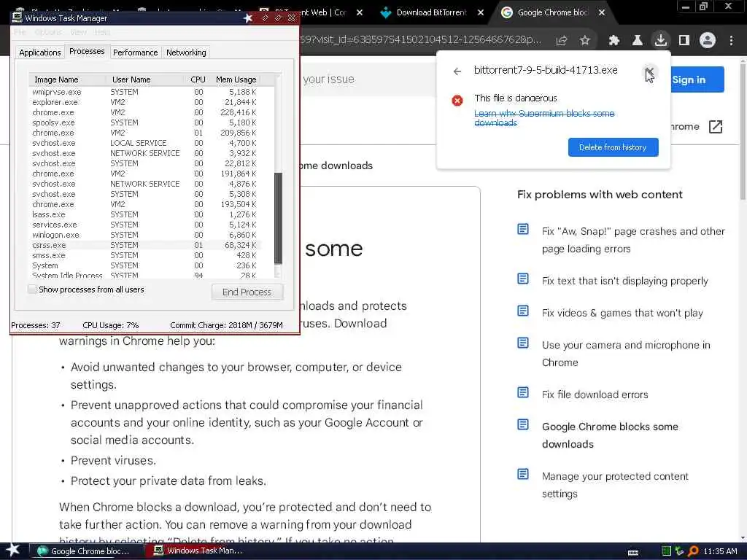
Task: Switch to the Download BitTorrent browser tab
Action: (x=431, y=13)
